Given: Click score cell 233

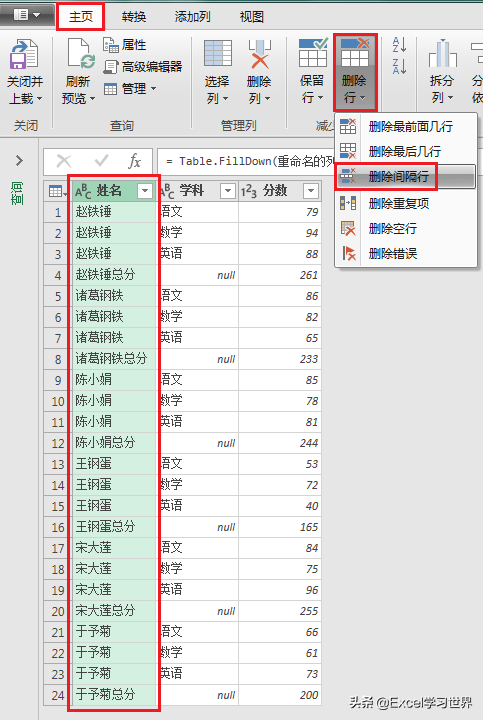Looking at the screenshot, I should [x=280, y=359].
